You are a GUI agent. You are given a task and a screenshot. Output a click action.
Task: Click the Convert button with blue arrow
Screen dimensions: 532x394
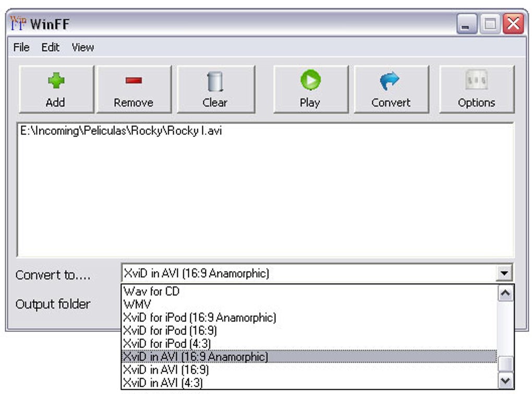point(391,89)
